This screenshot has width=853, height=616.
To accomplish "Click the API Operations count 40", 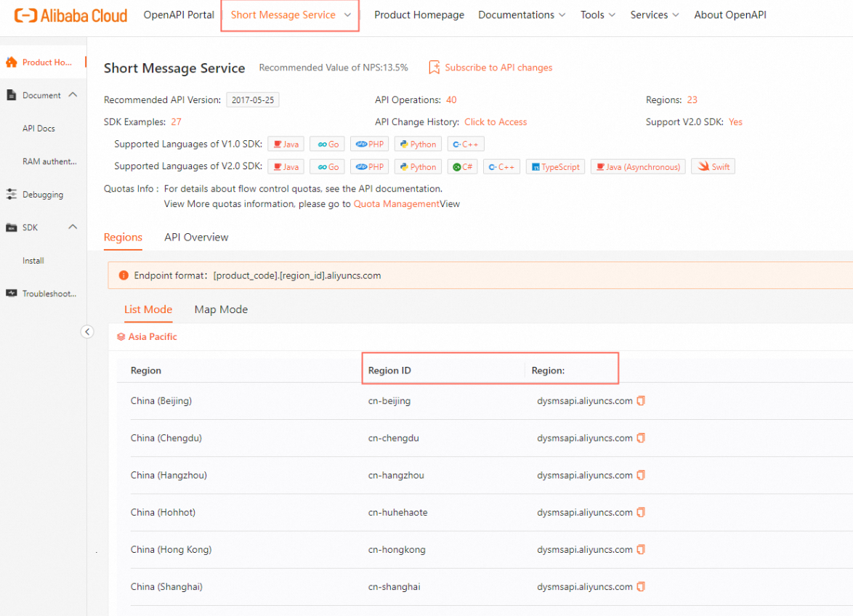I will [x=451, y=100].
